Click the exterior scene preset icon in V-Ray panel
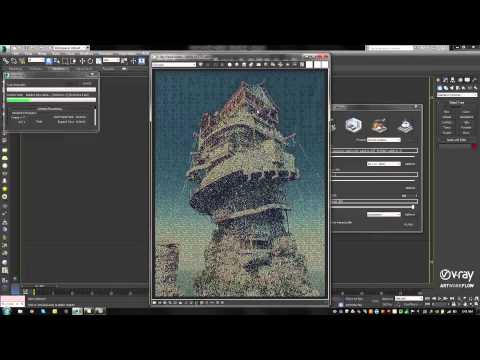Image resolution: width=480 pixels, height=360 pixels. (x=379, y=125)
